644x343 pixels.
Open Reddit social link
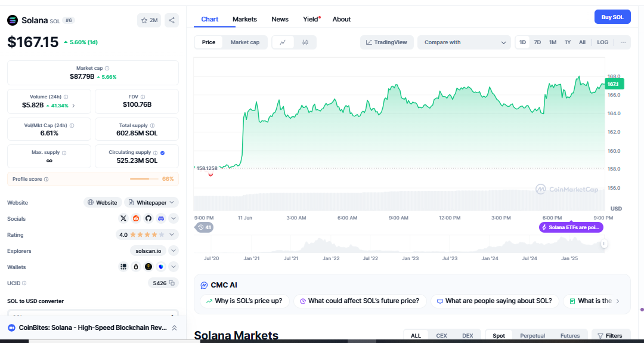(136, 218)
